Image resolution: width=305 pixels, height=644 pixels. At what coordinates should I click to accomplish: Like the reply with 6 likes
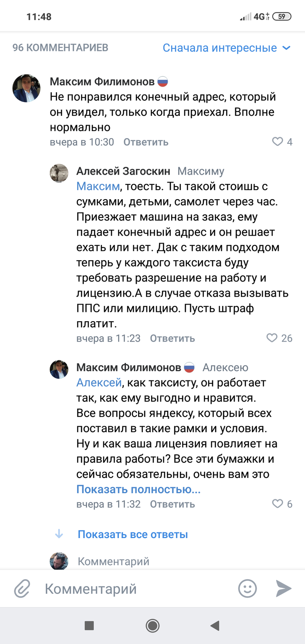click(x=278, y=504)
